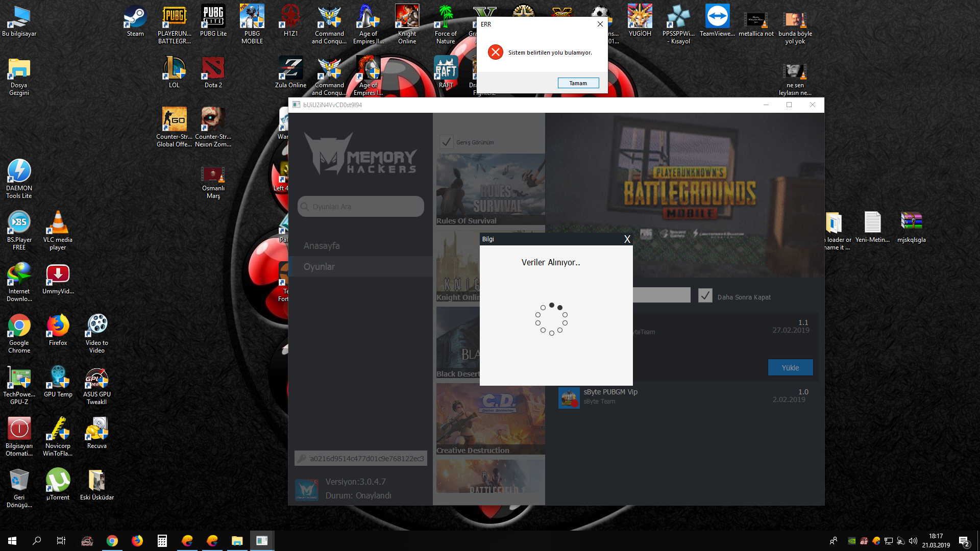980x551 pixels.
Task: Open µTorrent desktop shortcut
Action: 58,485
